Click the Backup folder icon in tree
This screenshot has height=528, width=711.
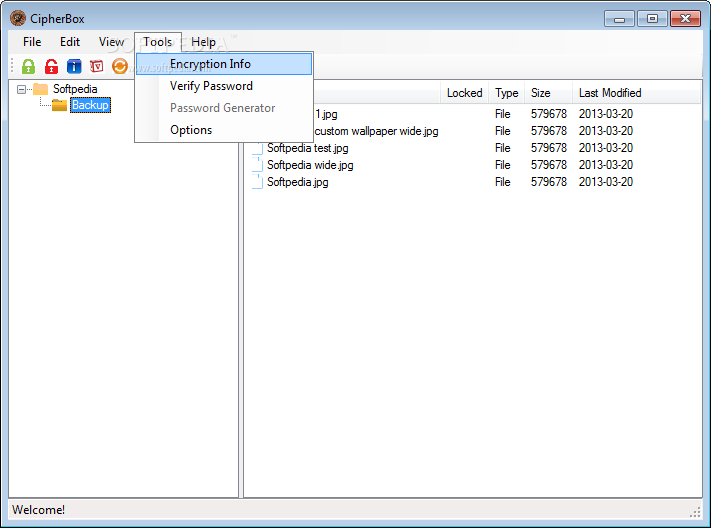[59, 105]
